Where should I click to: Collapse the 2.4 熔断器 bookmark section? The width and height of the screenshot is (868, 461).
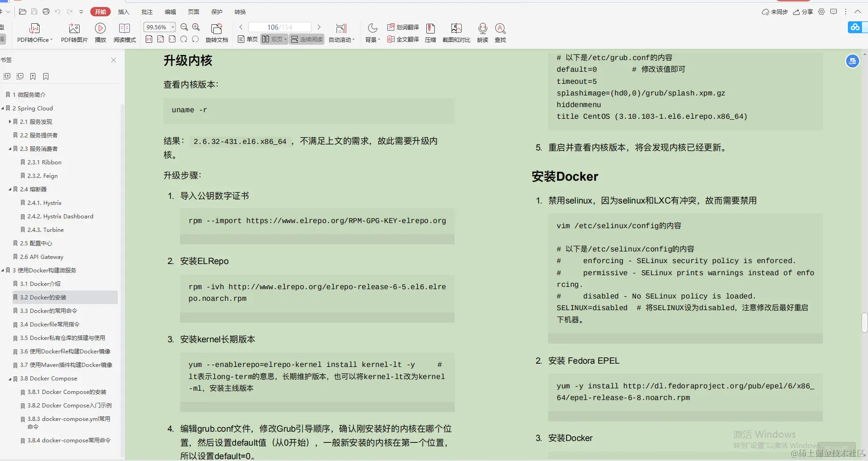tap(10, 189)
